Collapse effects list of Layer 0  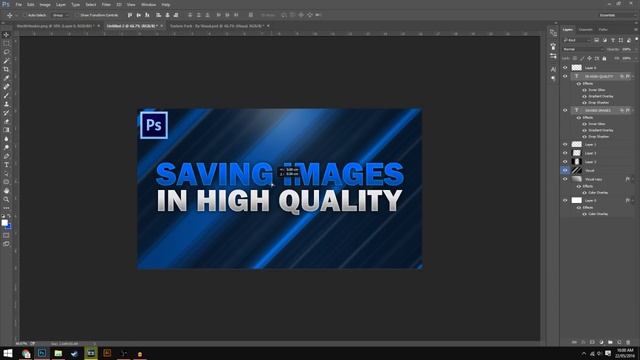click(632, 200)
